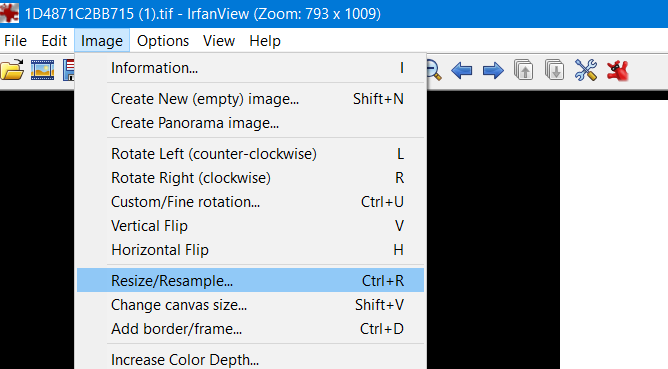Screen dimensions: 668x369
Task: Open settings via wrench and screwdriver icon
Action: click(586, 70)
